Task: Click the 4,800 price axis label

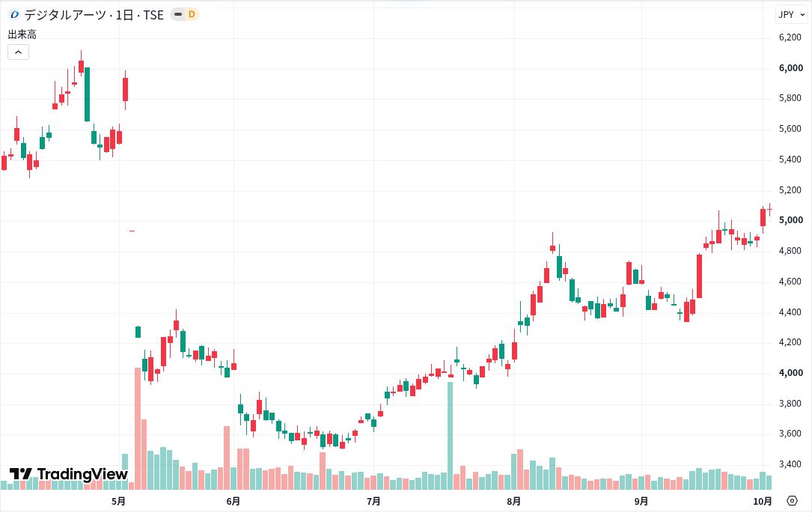Action: click(791, 251)
